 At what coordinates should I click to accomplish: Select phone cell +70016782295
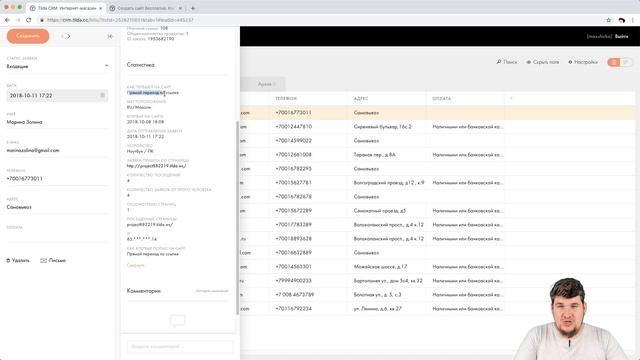coord(293,169)
